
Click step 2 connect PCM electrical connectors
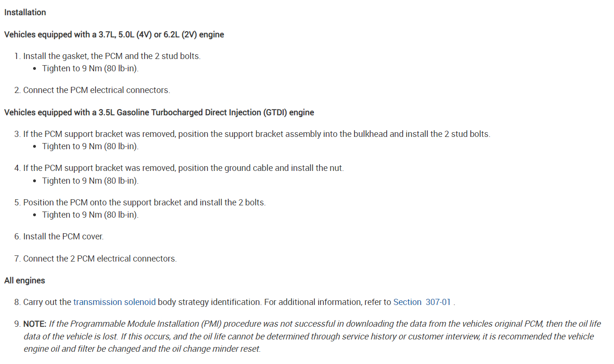pyautogui.click(x=96, y=90)
